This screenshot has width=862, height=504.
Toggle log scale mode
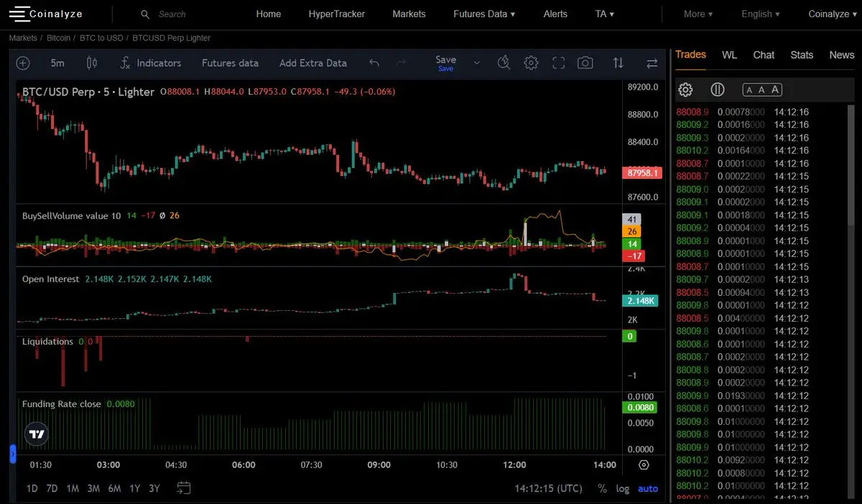[623, 489]
